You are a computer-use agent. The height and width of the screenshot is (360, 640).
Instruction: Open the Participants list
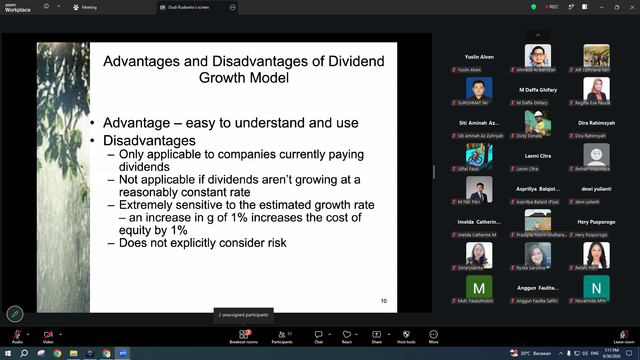(x=282, y=337)
